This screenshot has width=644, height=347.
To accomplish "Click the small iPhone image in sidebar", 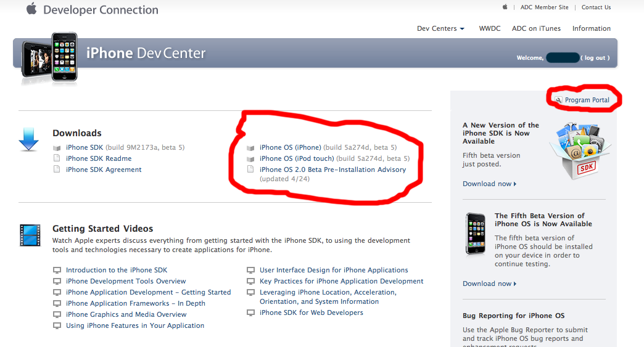I will coord(476,234).
